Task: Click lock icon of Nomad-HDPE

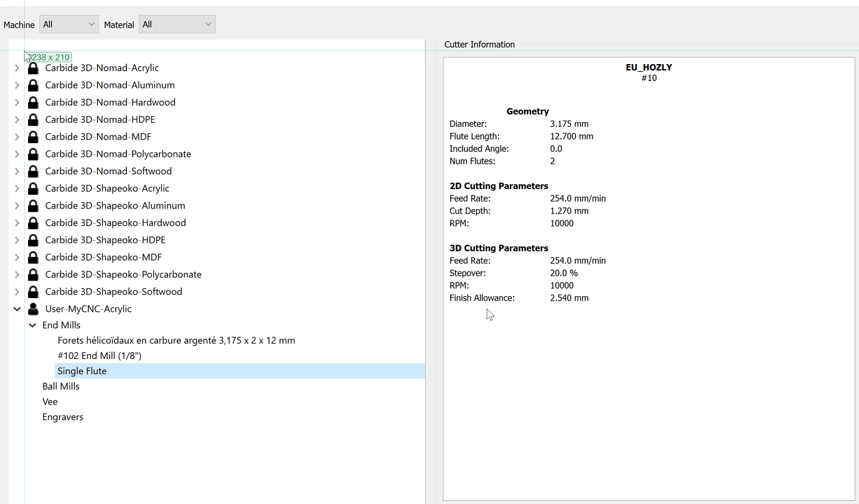Action: (34, 119)
